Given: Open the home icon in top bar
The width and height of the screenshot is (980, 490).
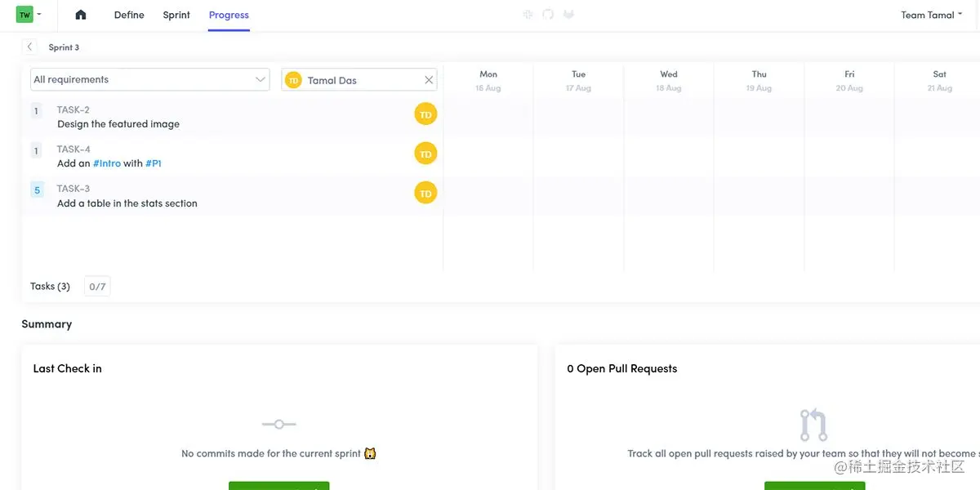Looking at the screenshot, I should pyautogui.click(x=80, y=15).
